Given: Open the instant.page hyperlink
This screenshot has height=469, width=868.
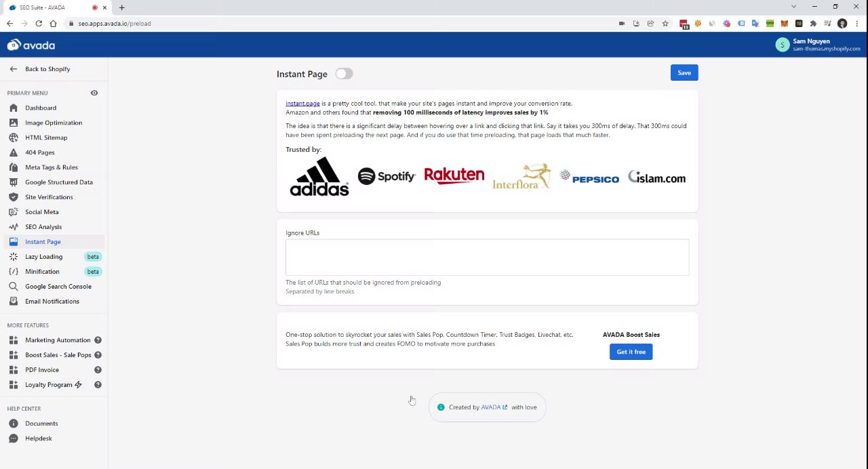Looking at the screenshot, I should (x=302, y=104).
